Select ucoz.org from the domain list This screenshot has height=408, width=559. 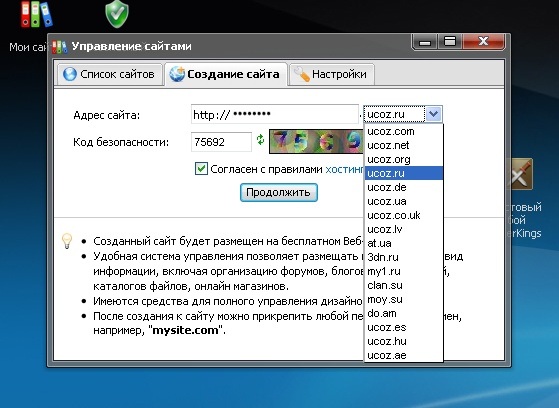click(404, 159)
